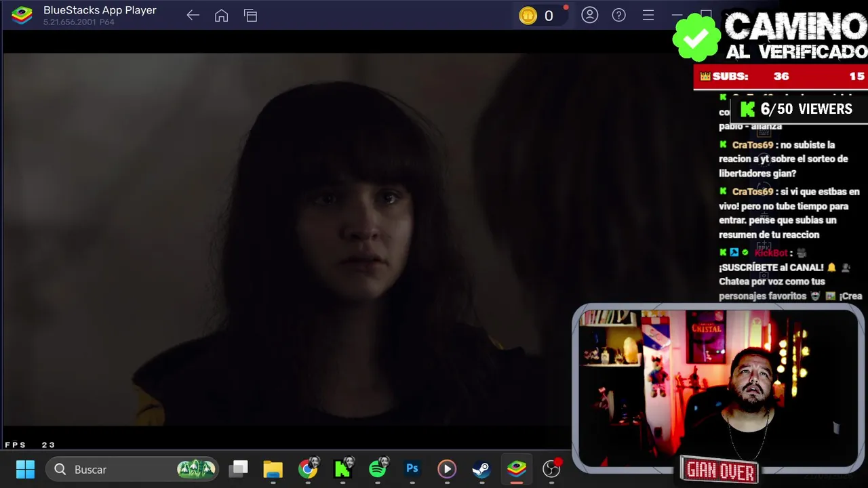868x488 pixels.
Task: Open OBS Studio from taskbar
Action: (552, 468)
